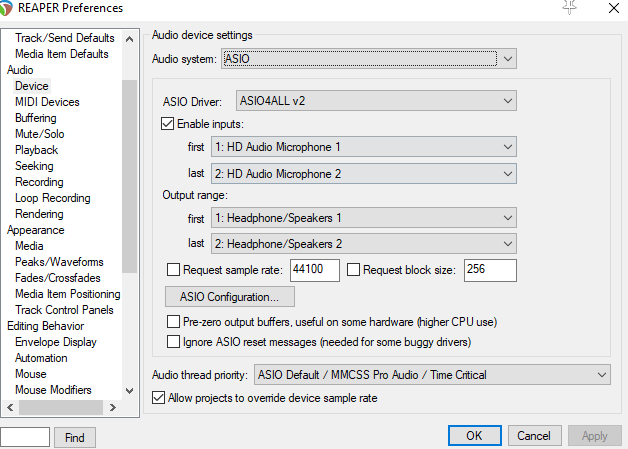This screenshot has height=449, width=628.
Task: Click the search field next to Find
Action: [x=25, y=437]
